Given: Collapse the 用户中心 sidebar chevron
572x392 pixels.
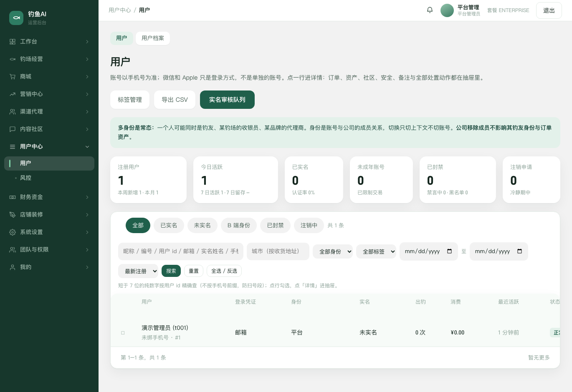Looking at the screenshot, I should pos(87,147).
